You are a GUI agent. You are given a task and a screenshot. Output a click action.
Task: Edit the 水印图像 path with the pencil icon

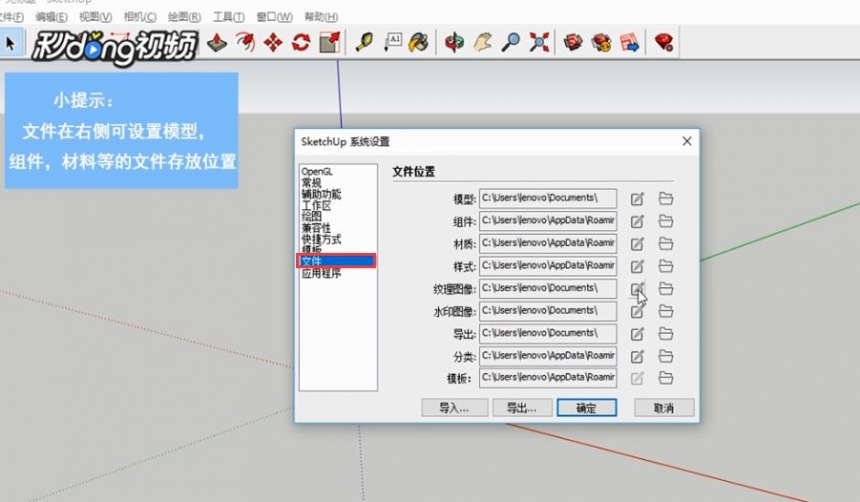[x=637, y=312]
